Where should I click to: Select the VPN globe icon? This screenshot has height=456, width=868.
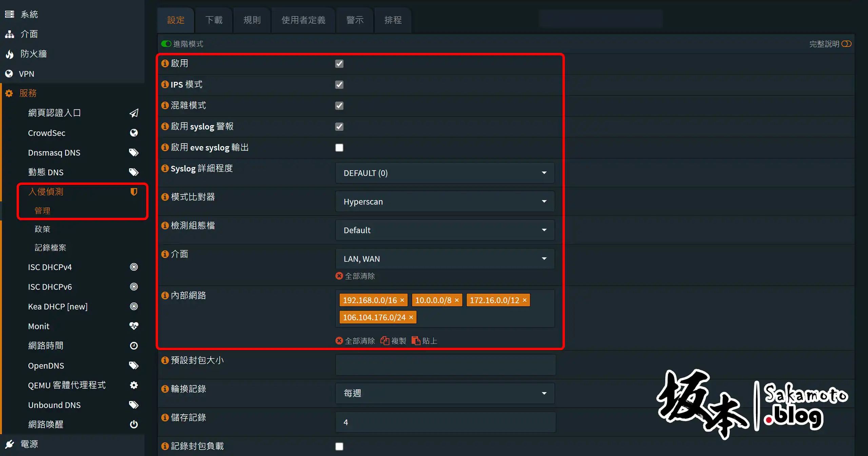[9, 74]
